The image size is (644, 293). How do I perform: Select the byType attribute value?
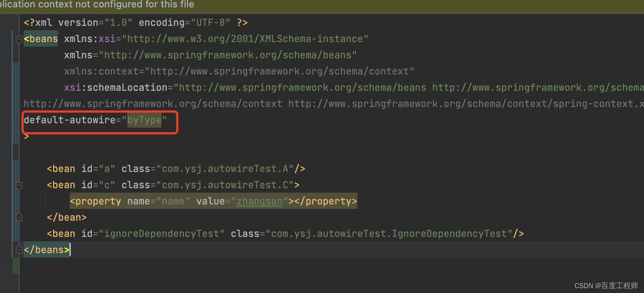click(x=144, y=120)
